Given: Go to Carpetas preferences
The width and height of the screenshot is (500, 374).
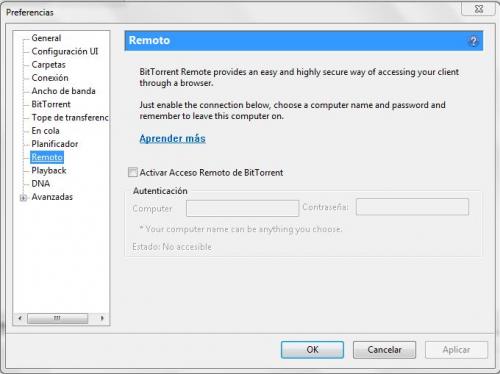Looking at the screenshot, I should point(48,64).
